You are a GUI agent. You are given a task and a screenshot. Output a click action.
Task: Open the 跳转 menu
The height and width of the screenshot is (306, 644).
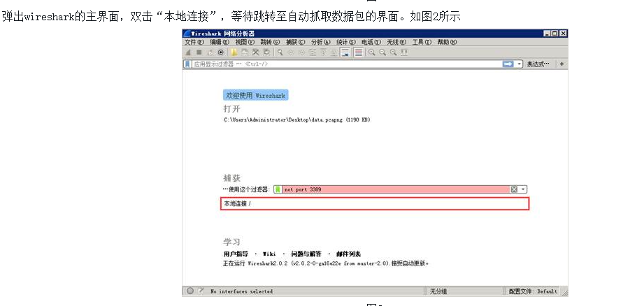[x=270, y=42]
